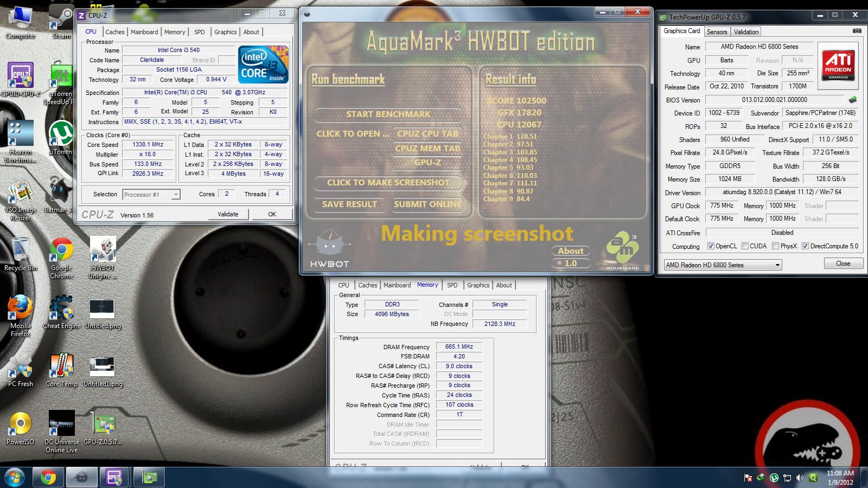Open the Processor #1 selection dropdown

coord(151,195)
